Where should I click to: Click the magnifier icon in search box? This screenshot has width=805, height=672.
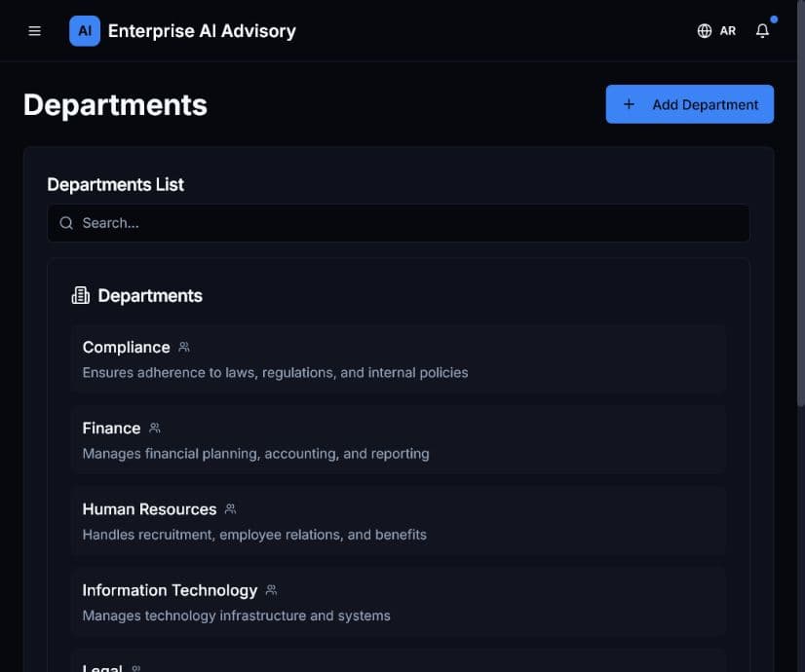click(x=66, y=223)
